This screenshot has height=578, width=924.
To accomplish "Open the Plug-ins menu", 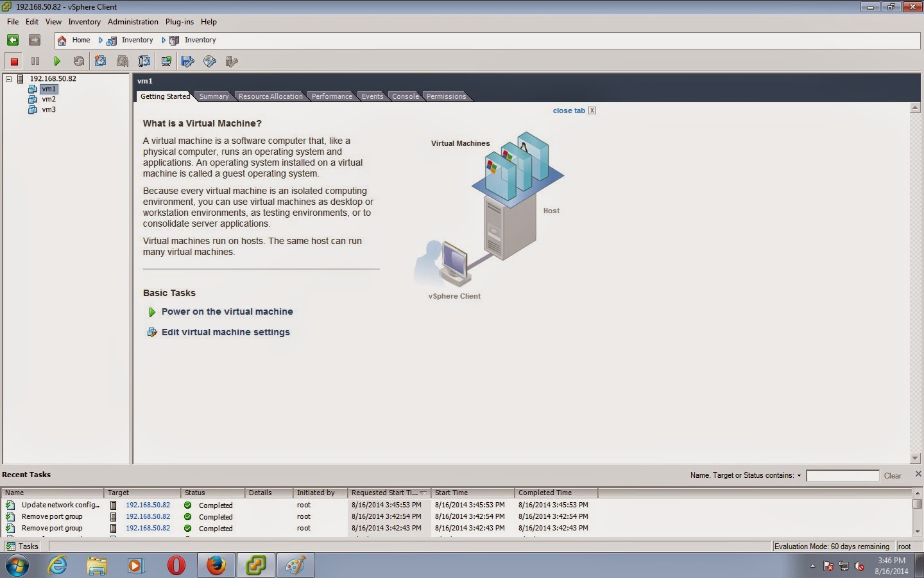I will [180, 22].
